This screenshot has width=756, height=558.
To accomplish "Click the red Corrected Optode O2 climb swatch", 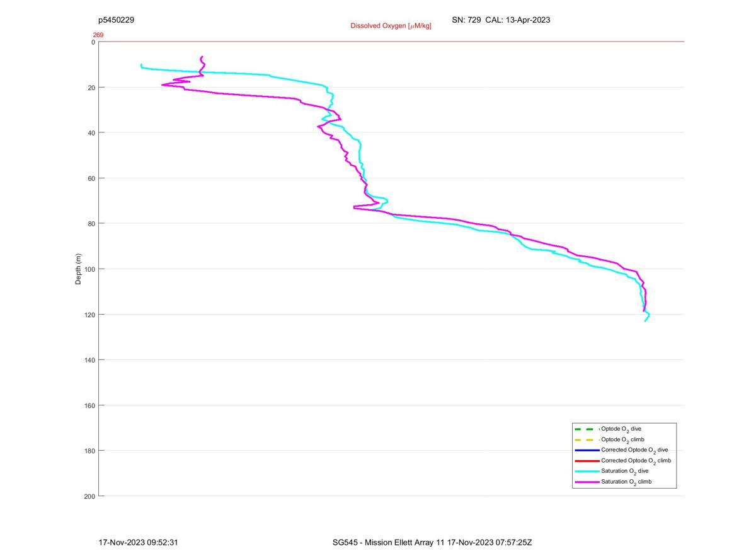I will (587, 461).
